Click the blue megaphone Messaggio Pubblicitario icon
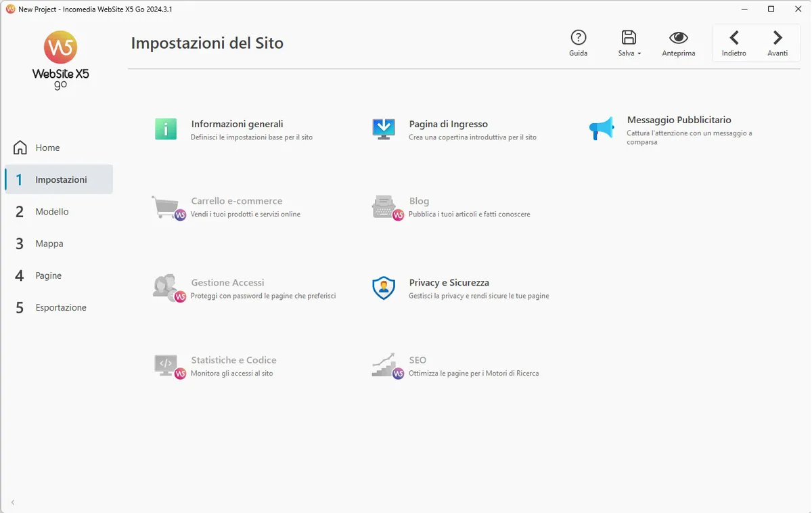 pos(602,129)
